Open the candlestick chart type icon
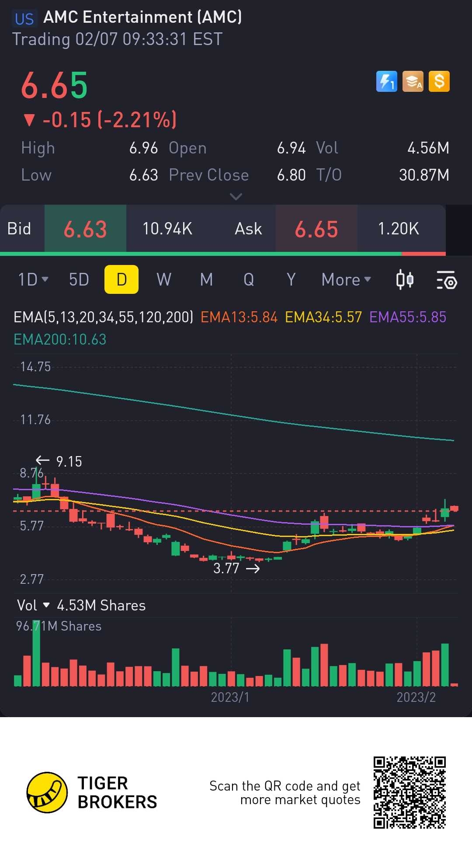472x868 pixels. pos(405,279)
